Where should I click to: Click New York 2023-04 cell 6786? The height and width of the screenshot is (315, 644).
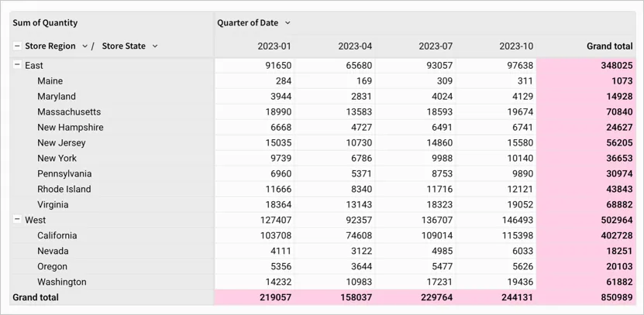(x=335, y=158)
